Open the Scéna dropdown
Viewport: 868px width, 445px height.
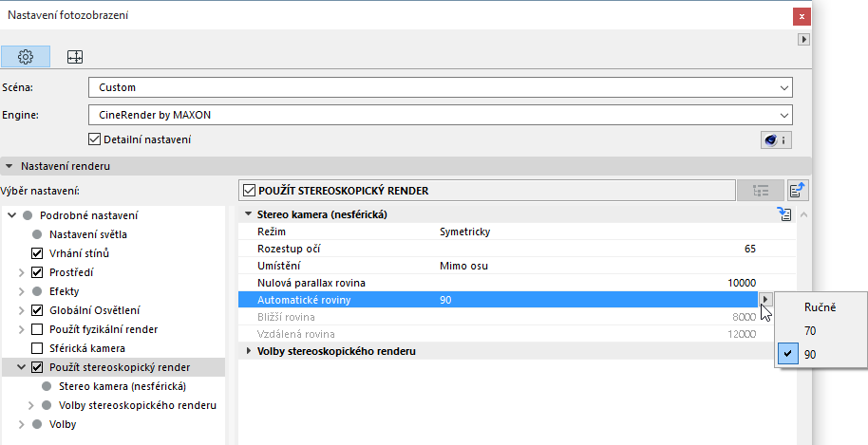pyautogui.click(x=441, y=88)
